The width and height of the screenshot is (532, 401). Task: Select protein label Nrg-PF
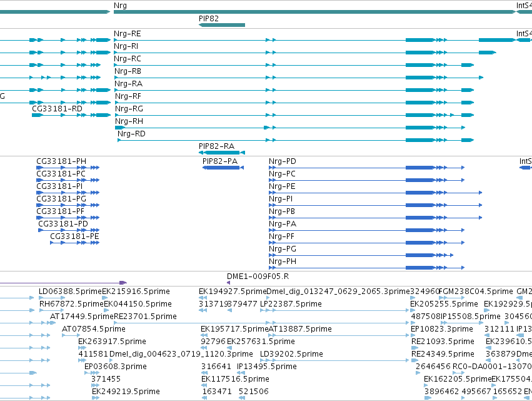click(281, 236)
